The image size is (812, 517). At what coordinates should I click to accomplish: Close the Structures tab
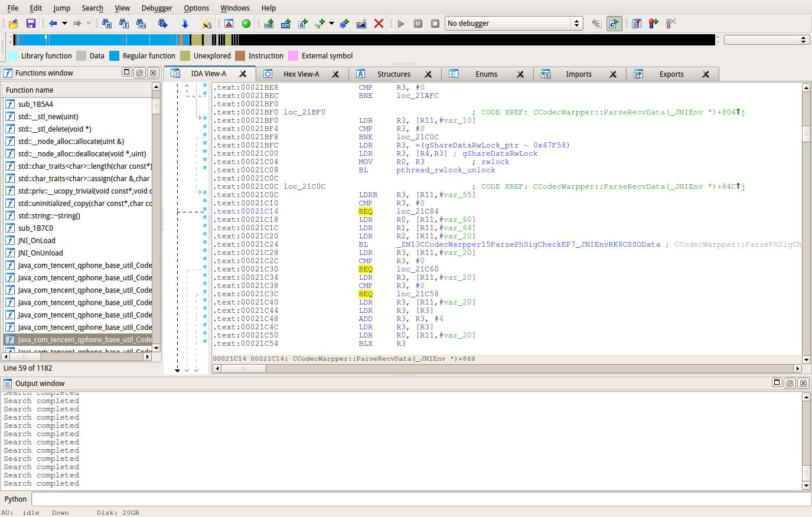coord(428,74)
